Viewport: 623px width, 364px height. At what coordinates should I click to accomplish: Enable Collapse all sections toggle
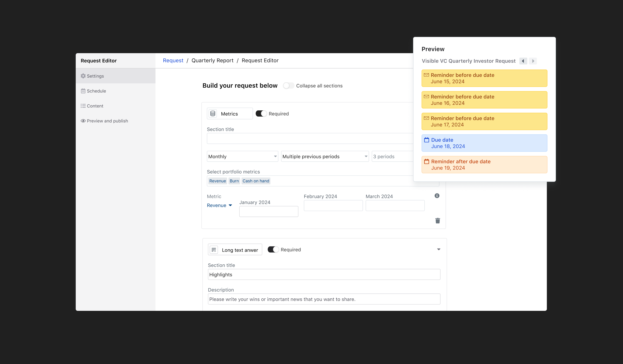point(288,85)
